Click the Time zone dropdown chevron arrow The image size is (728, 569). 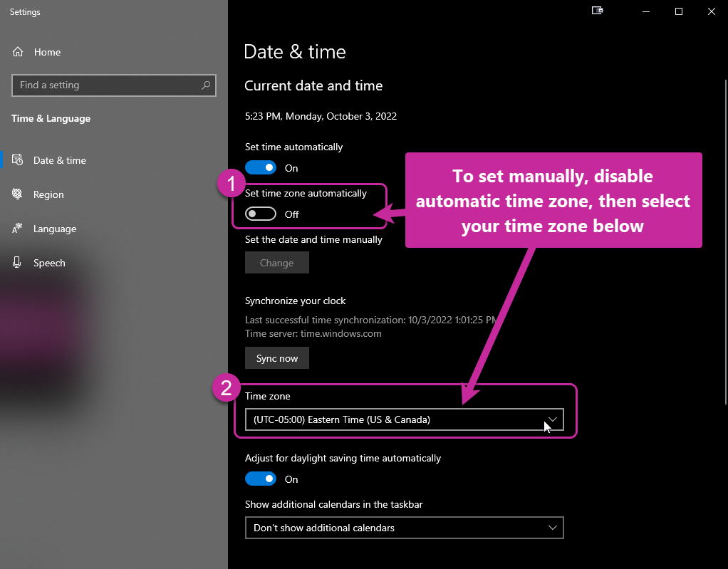coord(552,419)
